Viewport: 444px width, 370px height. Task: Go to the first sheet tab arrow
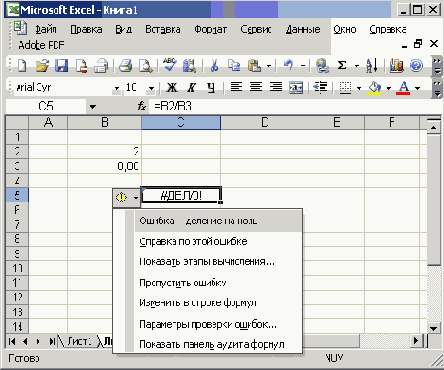click(12, 341)
